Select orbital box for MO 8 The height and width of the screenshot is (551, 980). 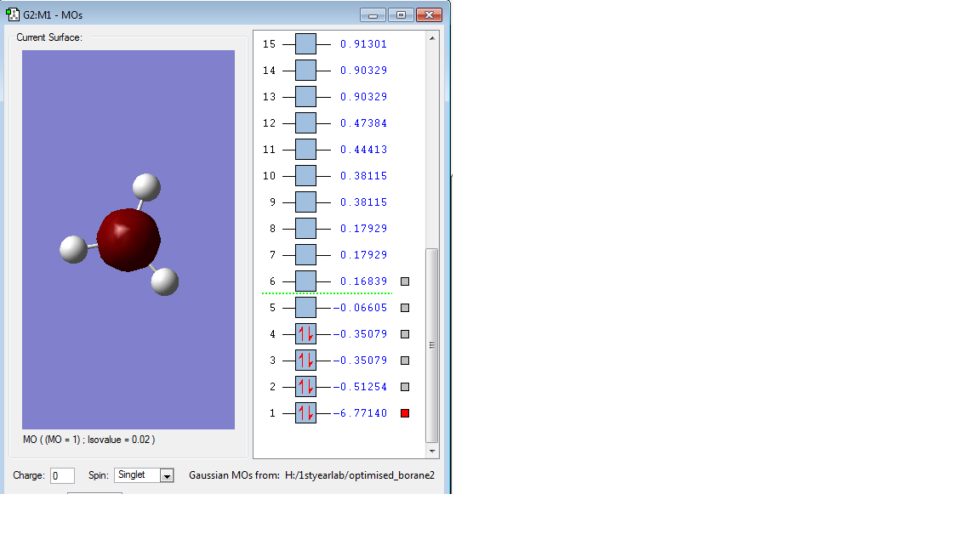point(305,228)
